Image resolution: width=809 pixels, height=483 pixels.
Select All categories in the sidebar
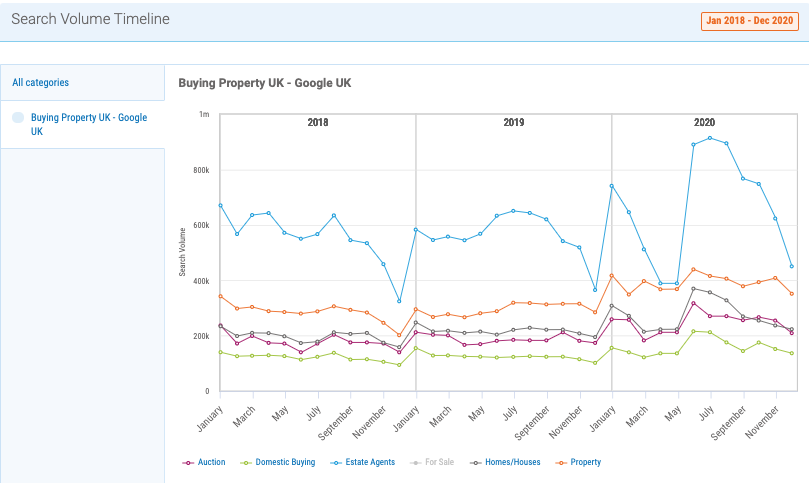[40, 83]
